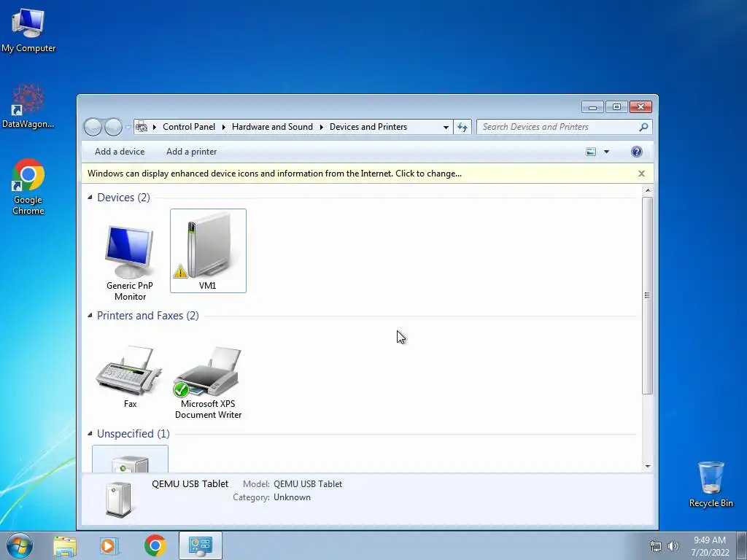Click the Show desktop button
Image resolution: width=747 pixels, height=560 pixels.
[742, 545]
